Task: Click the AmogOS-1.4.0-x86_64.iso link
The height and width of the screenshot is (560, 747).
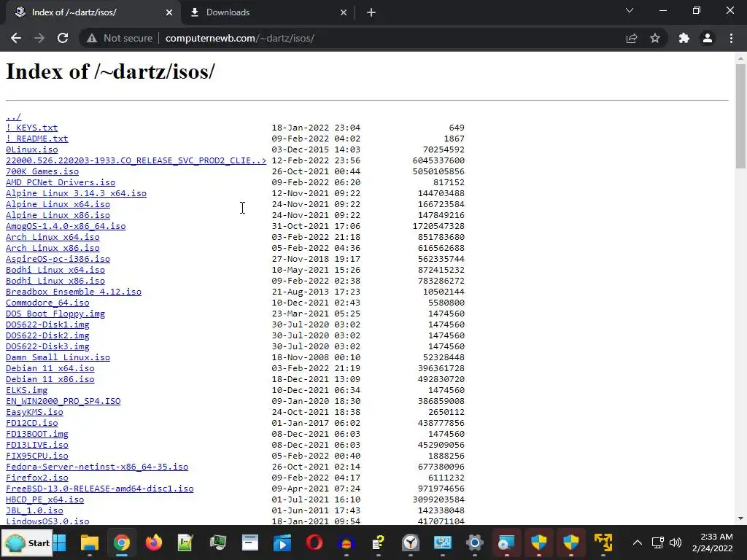Action: [66, 226]
